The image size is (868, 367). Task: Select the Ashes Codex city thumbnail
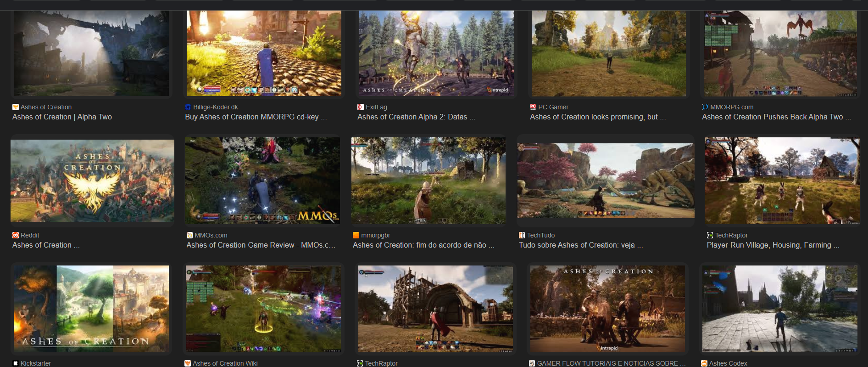[x=779, y=309]
